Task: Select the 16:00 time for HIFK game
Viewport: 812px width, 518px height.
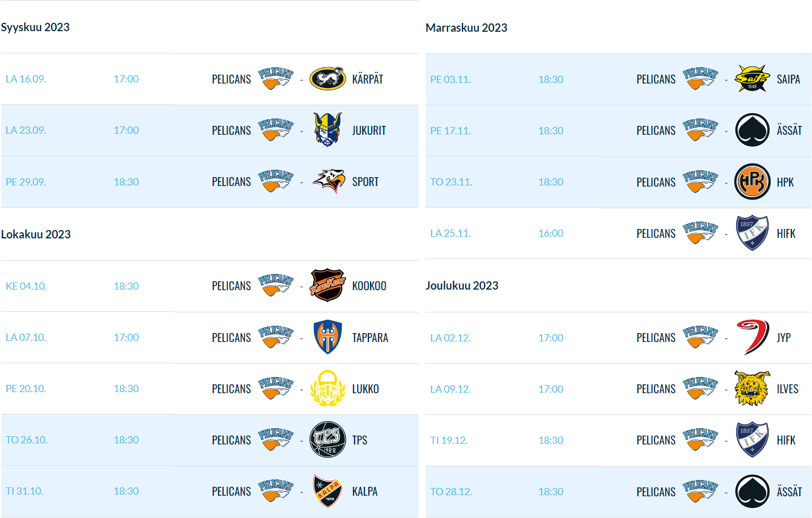Action: click(x=551, y=233)
